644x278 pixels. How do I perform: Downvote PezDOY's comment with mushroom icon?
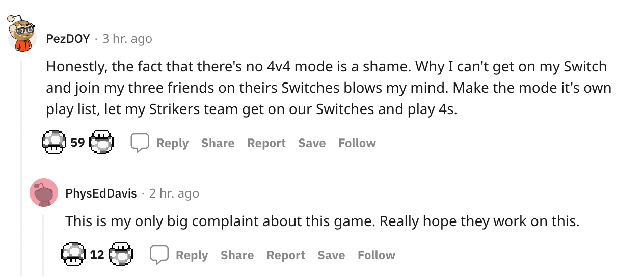(x=101, y=143)
